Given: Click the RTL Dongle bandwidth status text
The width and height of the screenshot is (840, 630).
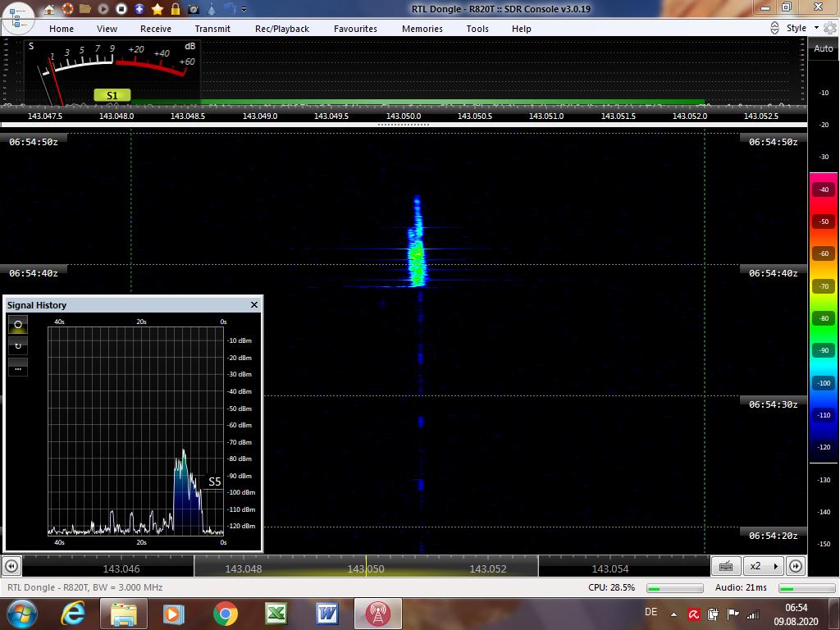Looking at the screenshot, I should coord(84,587).
